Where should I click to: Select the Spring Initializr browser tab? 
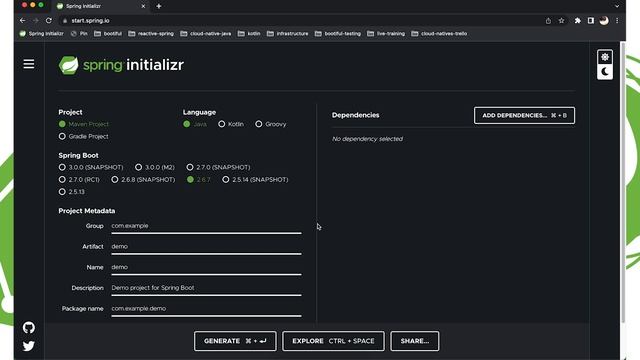101,6
